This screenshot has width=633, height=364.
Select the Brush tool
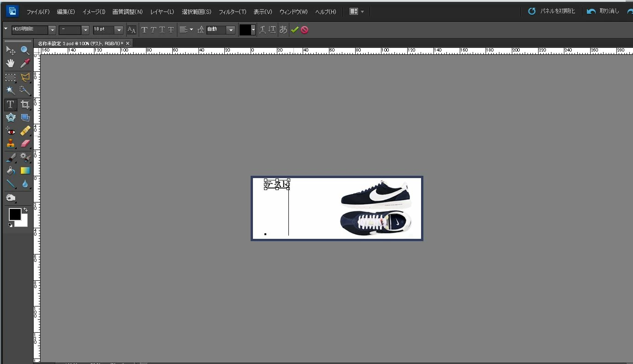point(11,158)
